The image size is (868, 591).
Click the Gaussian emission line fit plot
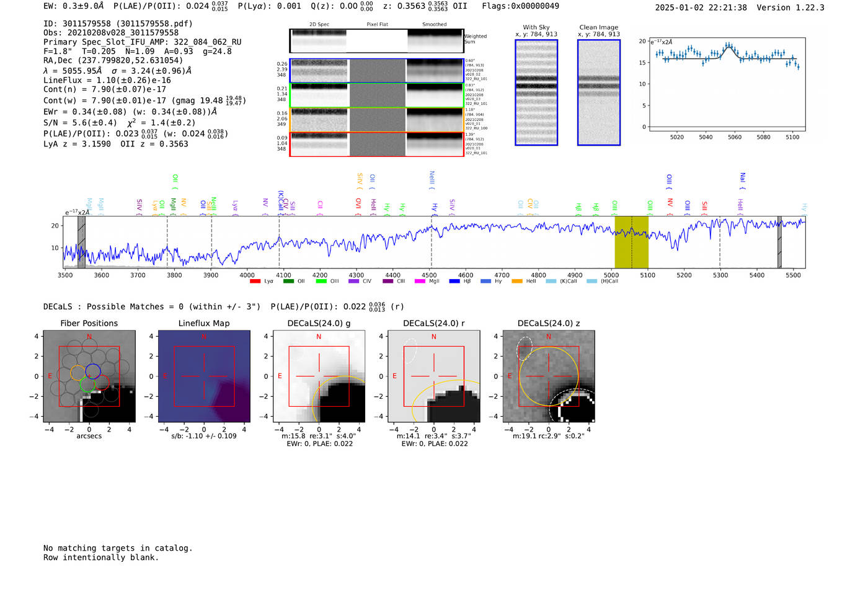click(727, 84)
